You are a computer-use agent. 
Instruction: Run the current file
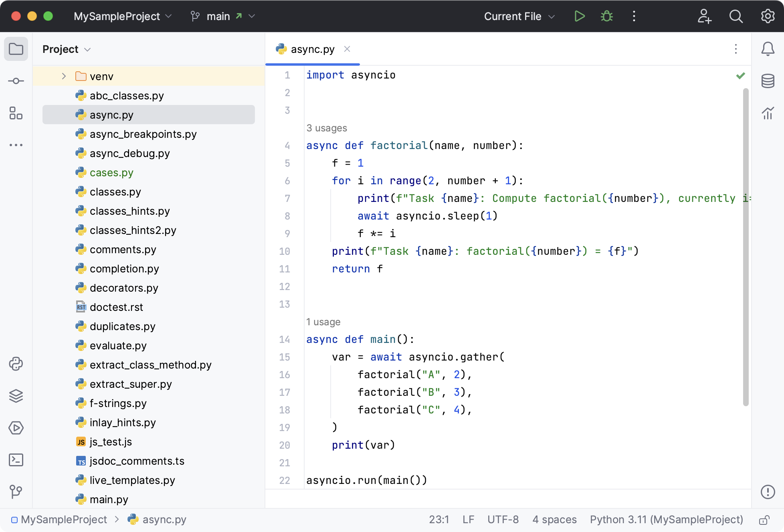(x=579, y=16)
